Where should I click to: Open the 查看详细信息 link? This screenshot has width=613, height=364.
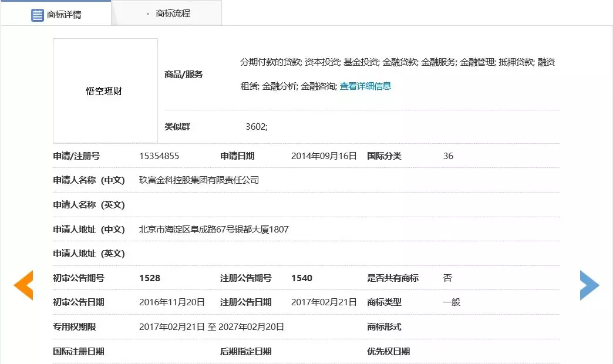tap(365, 86)
